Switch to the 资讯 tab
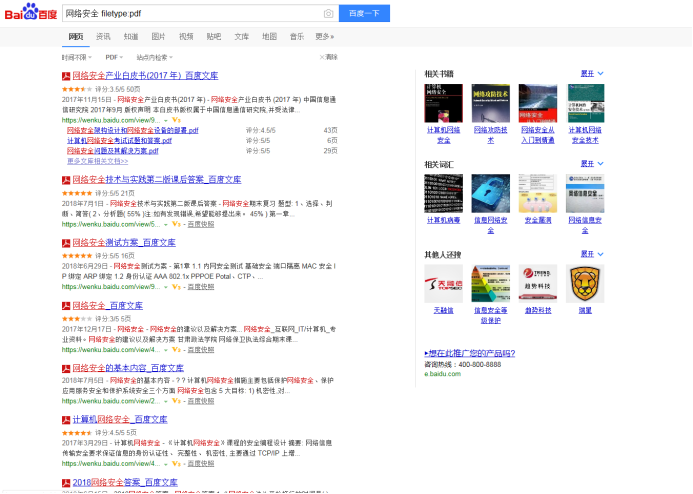 [x=103, y=37]
